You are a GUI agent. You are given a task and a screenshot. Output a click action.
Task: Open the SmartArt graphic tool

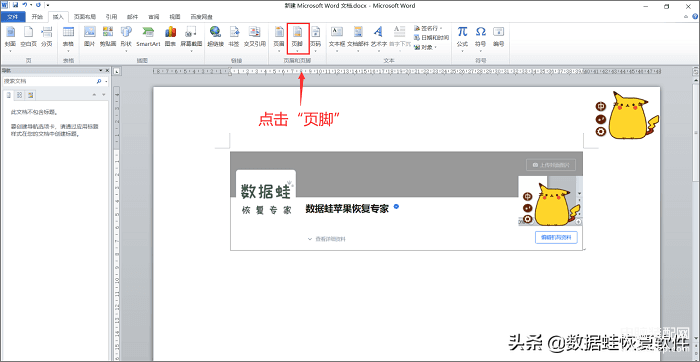148,37
